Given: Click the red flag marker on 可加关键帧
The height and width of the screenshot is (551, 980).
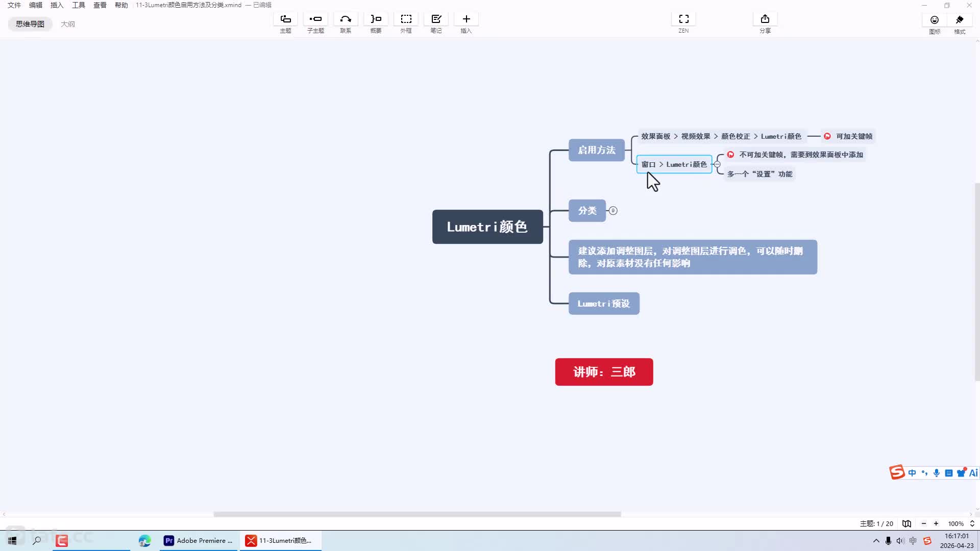Looking at the screenshot, I should point(827,136).
